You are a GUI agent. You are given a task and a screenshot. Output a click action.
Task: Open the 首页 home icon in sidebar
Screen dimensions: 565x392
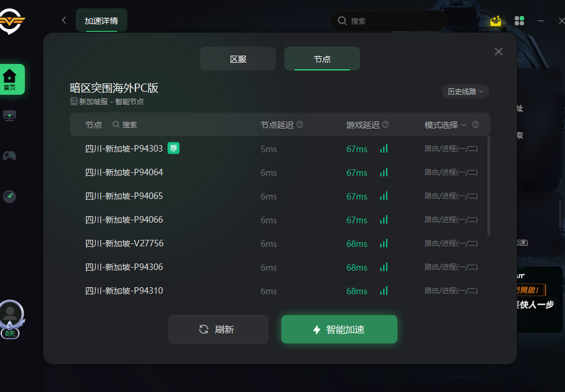pos(11,79)
